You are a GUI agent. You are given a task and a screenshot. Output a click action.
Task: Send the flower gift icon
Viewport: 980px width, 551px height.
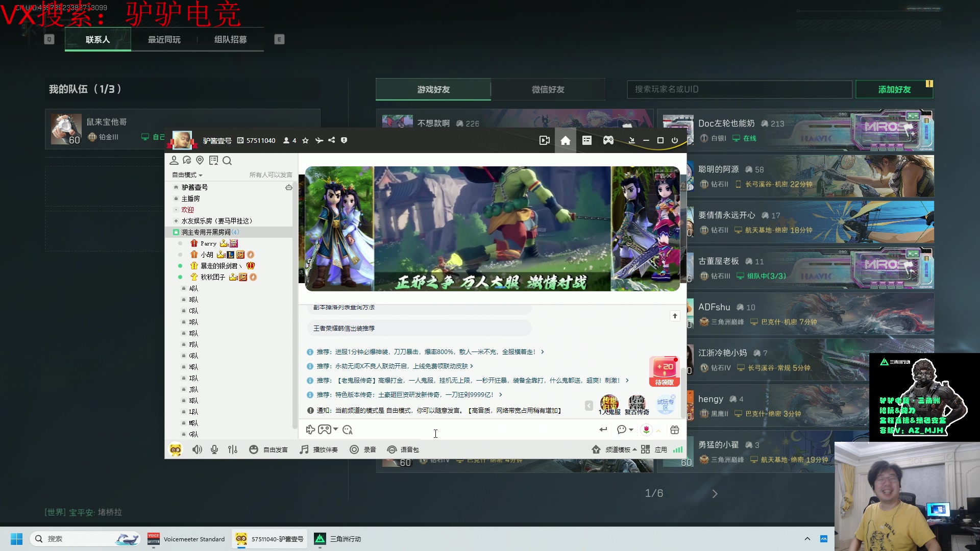(646, 430)
